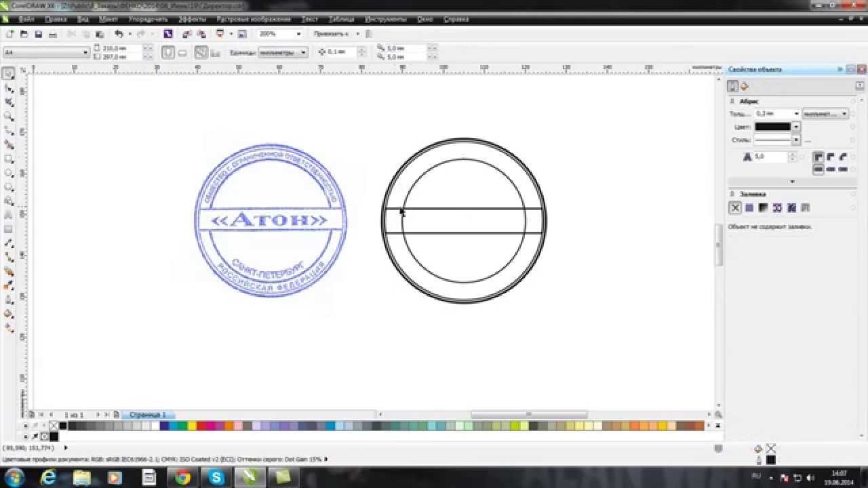Select the Shape tool
This screenshot has width=868, height=488.
tap(9, 88)
